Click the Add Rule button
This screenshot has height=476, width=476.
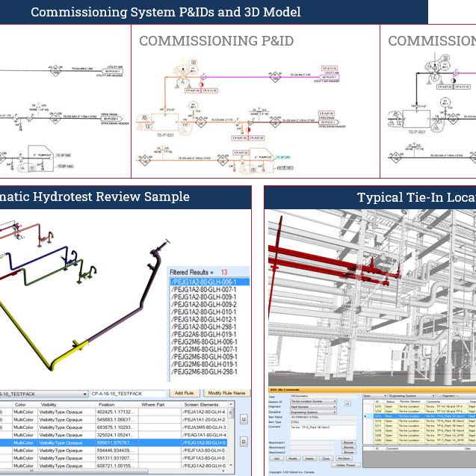pyautogui.click(x=185, y=393)
